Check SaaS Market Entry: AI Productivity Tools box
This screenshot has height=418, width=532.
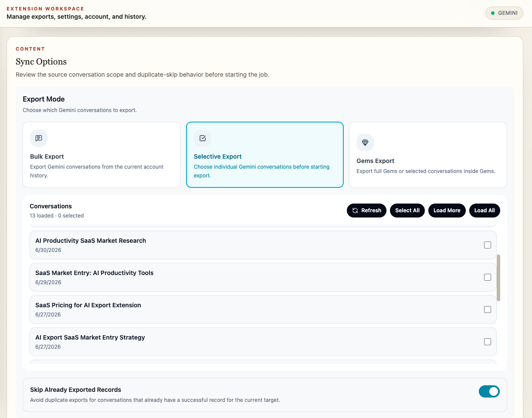click(x=488, y=277)
